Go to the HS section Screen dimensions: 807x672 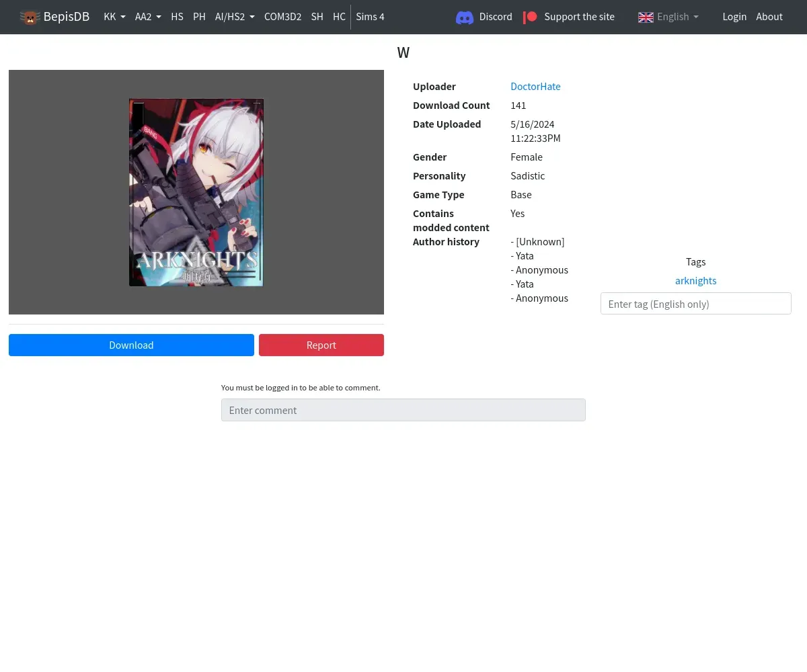point(177,17)
